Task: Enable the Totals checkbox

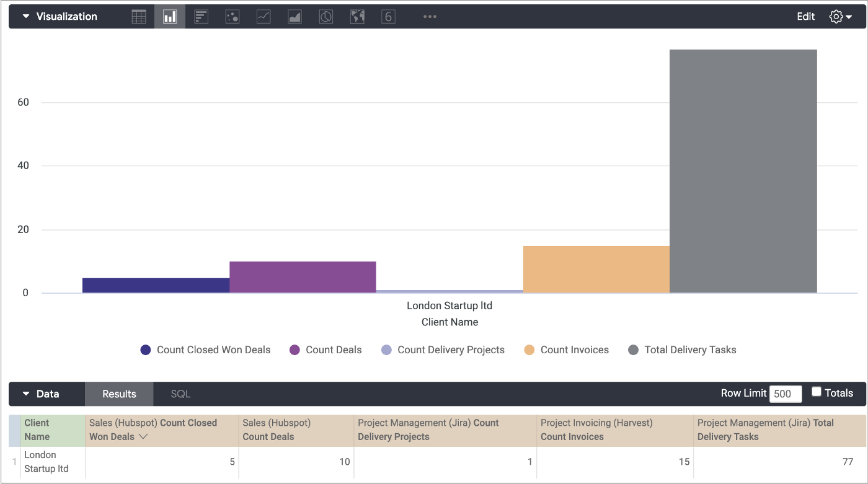Action: pos(817,392)
